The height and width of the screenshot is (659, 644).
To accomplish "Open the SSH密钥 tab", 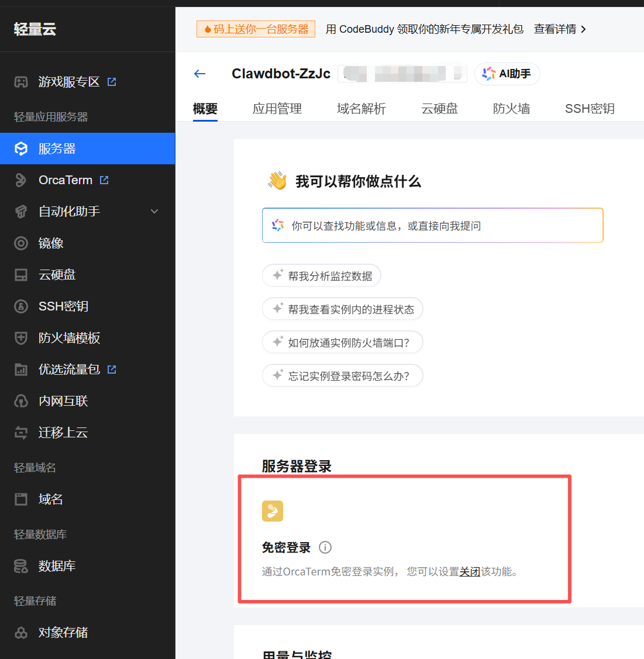I will [x=590, y=109].
